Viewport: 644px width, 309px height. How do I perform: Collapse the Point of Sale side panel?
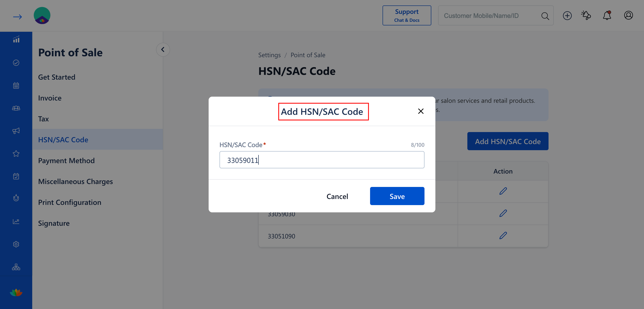click(x=163, y=49)
